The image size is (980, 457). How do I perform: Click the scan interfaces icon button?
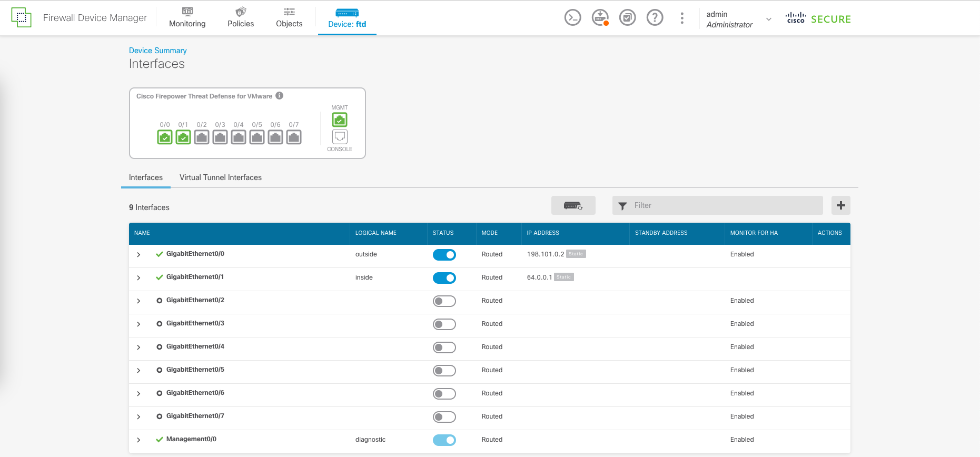573,205
